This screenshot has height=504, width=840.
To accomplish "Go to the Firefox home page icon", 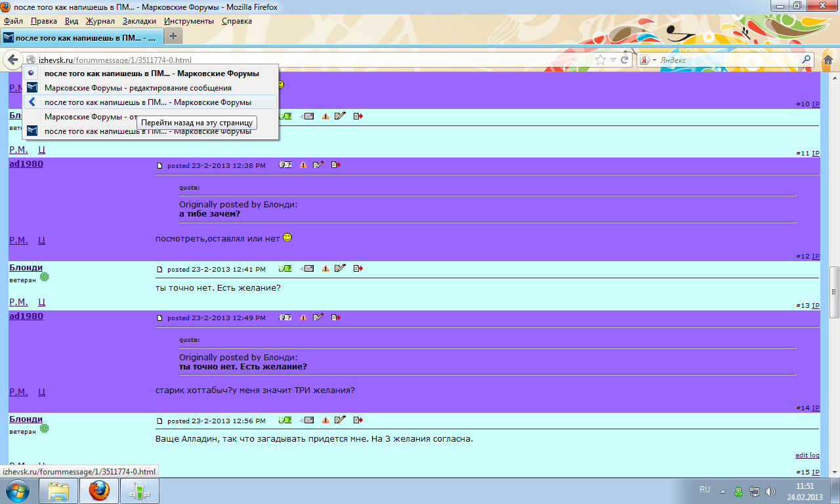I will pos(828,60).
